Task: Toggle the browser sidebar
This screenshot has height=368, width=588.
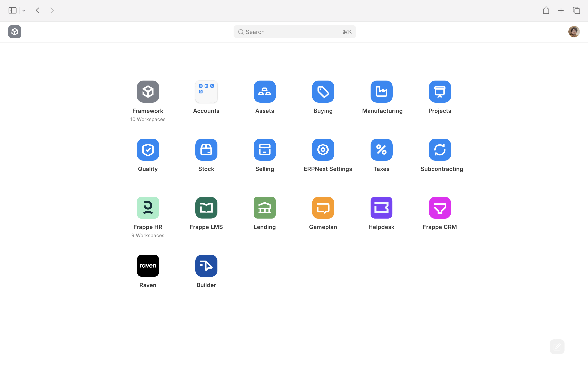Action: [12, 10]
